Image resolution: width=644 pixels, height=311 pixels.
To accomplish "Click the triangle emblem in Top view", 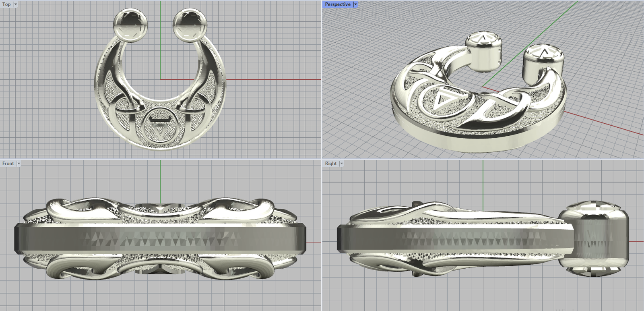I will pyautogui.click(x=160, y=129).
